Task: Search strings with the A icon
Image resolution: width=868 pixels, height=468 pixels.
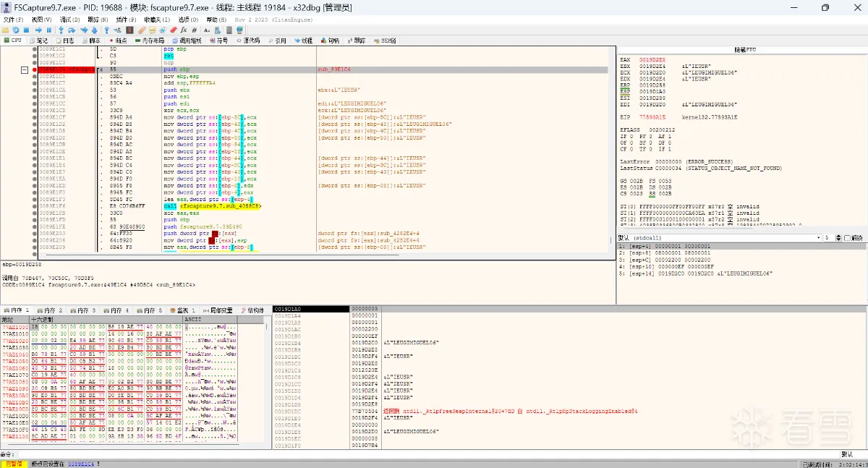Action: pyautogui.click(x=206, y=30)
